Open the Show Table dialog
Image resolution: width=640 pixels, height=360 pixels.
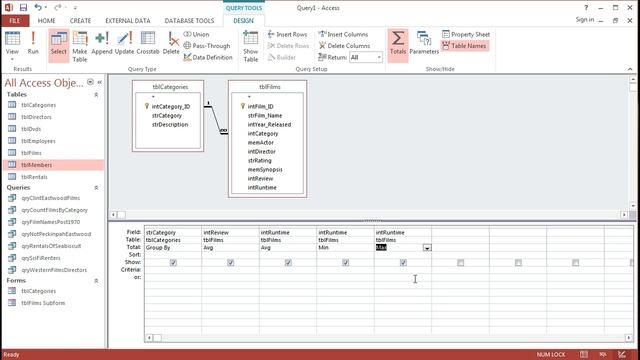click(251, 47)
